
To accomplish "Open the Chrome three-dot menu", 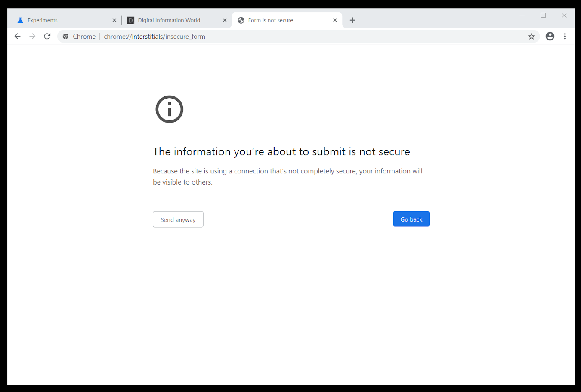I will click(565, 37).
